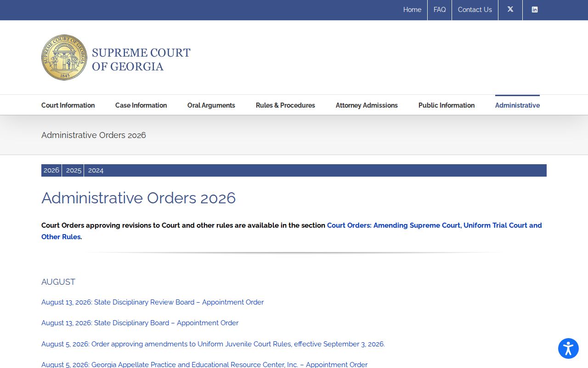Open the Rules & Procedures menu
This screenshot has height=368, width=588.
pyautogui.click(x=285, y=105)
